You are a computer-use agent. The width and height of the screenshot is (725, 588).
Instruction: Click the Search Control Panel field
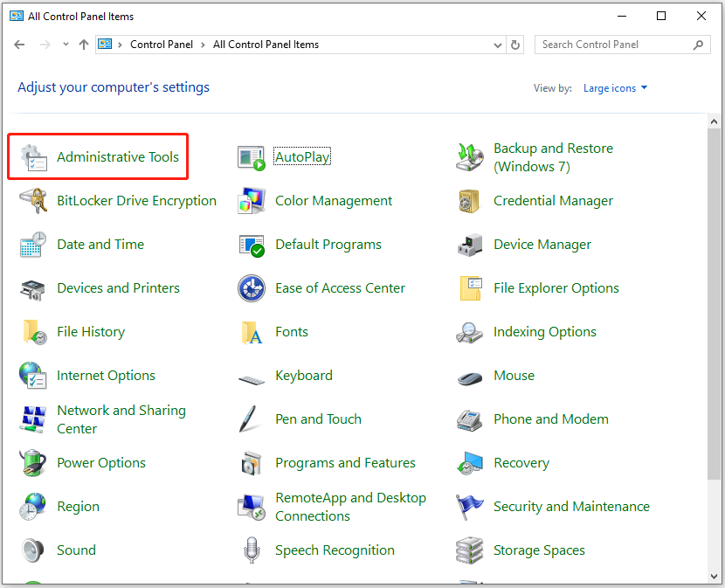tap(622, 45)
